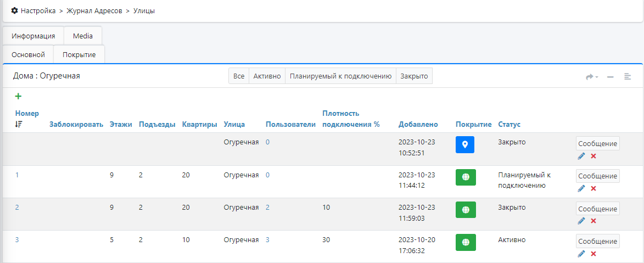Open the panel menu lines icon

[627, 77]
